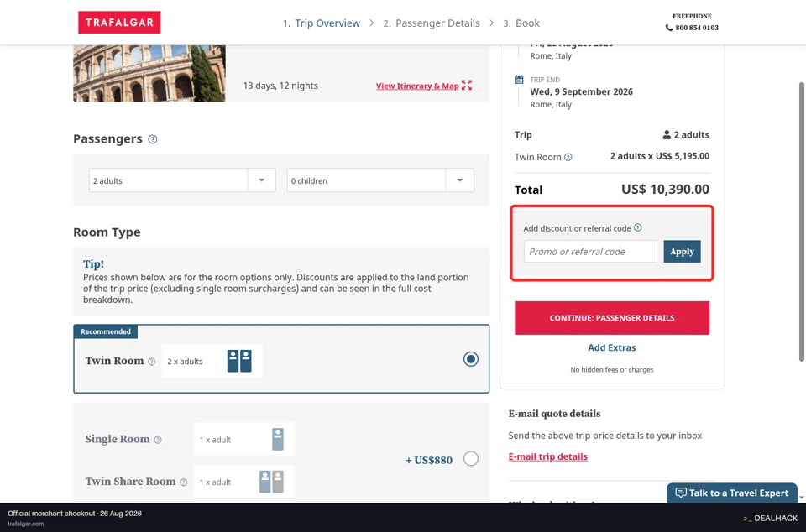
Task: Click Talk to a Travel Expert button
Action: [x=732, y=493]
